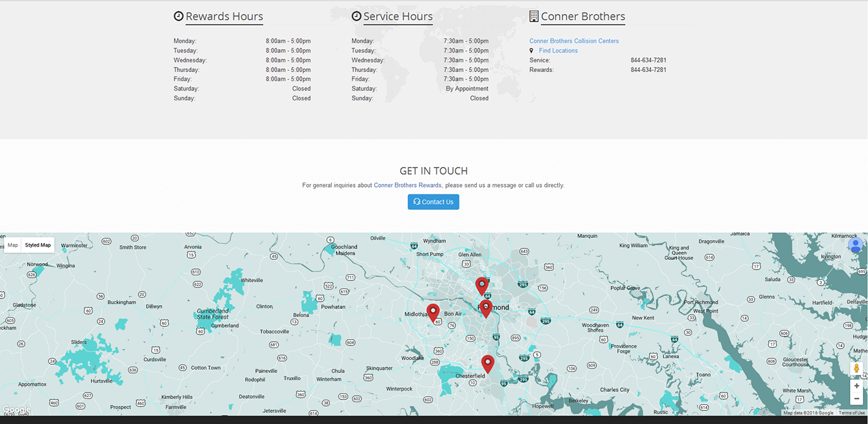Click the Cumberland State Forest map label

click(x=213, y=314)
